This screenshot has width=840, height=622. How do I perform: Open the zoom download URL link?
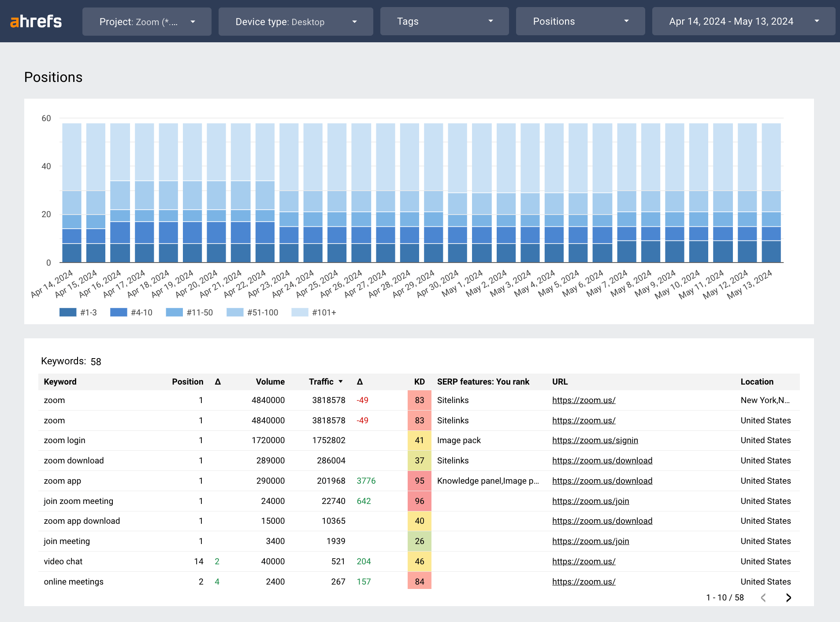tap(602, 460)
